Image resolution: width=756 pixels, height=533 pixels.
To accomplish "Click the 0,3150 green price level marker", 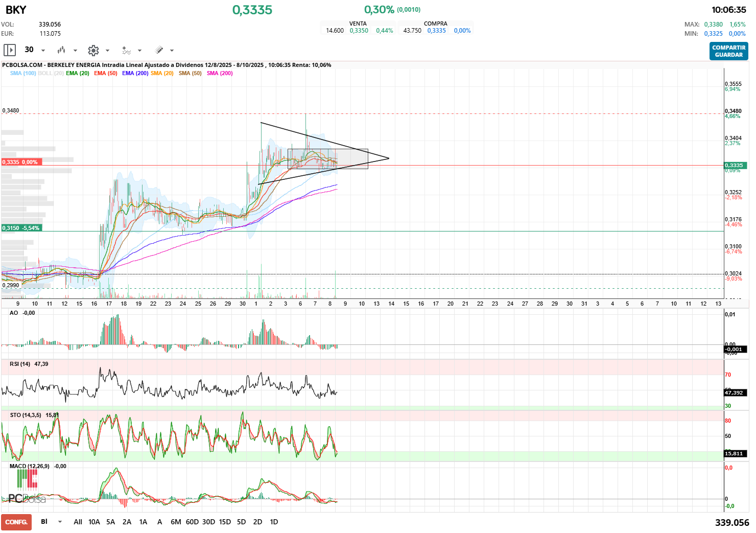I will tap(21, 228).
